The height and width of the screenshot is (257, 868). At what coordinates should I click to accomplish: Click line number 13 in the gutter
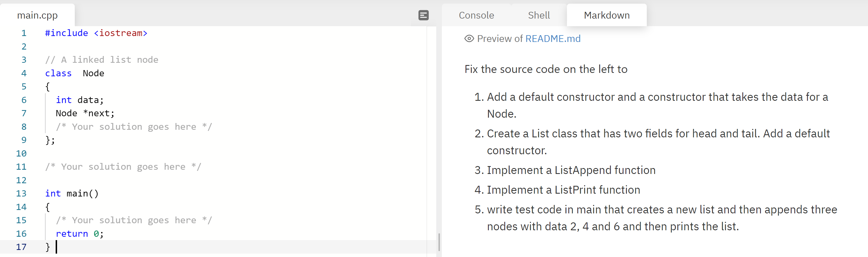21,194
